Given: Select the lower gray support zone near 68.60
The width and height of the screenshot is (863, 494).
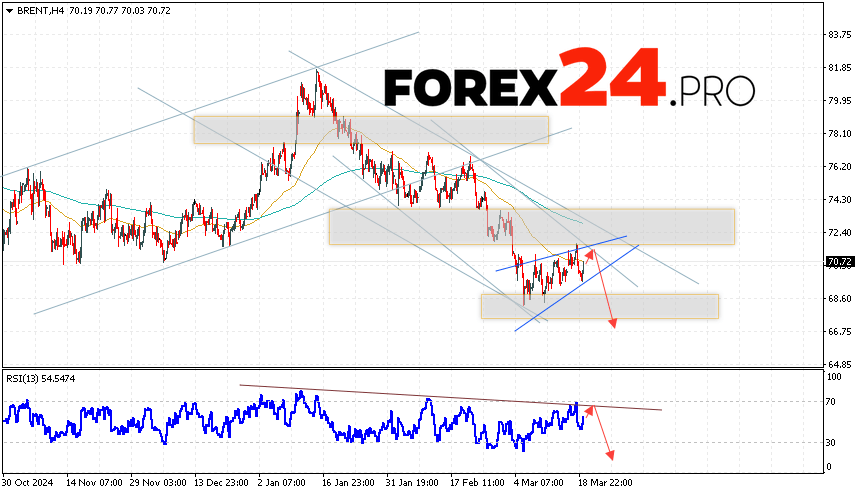Looking at the screenshot, I should pyautogui.click(x=598, y=306).
